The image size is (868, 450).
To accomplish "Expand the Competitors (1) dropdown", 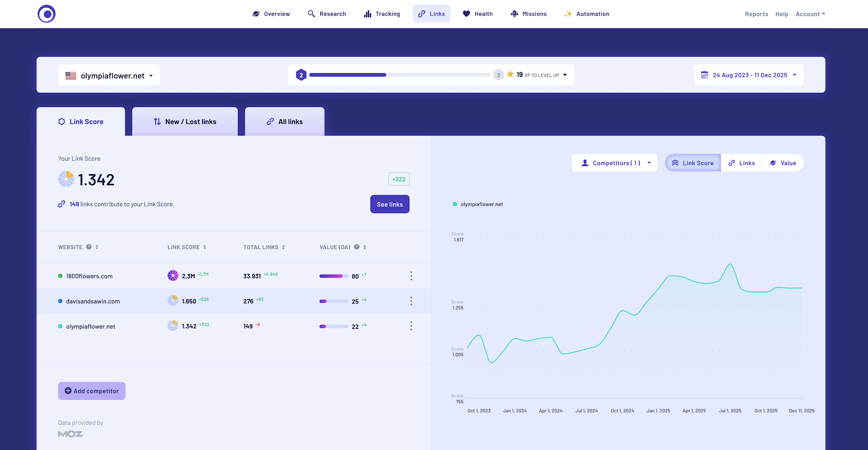I will coord(614,163).
